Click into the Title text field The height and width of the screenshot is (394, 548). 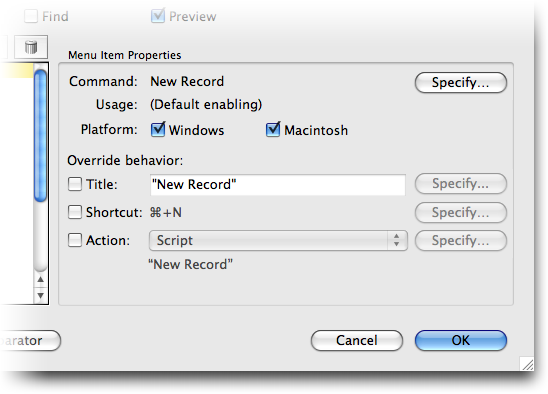point(278,185)
